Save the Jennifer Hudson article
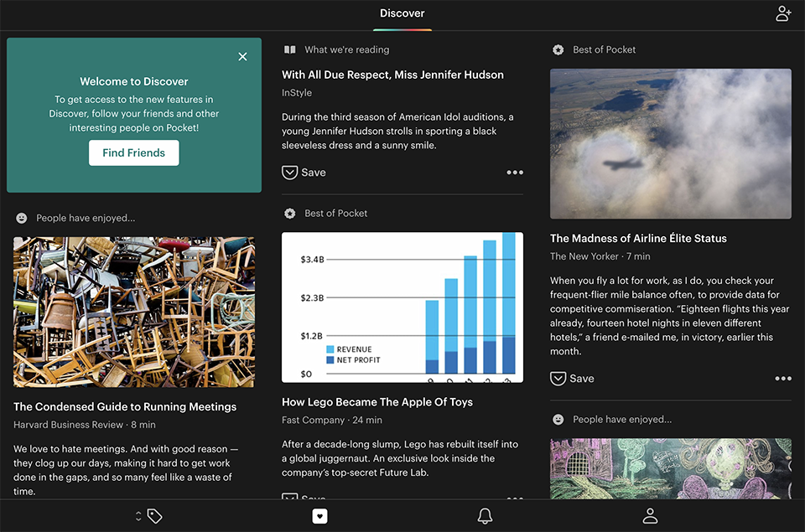Image resolution: width=805 pixels, height=532 pixels. [304, 173]
